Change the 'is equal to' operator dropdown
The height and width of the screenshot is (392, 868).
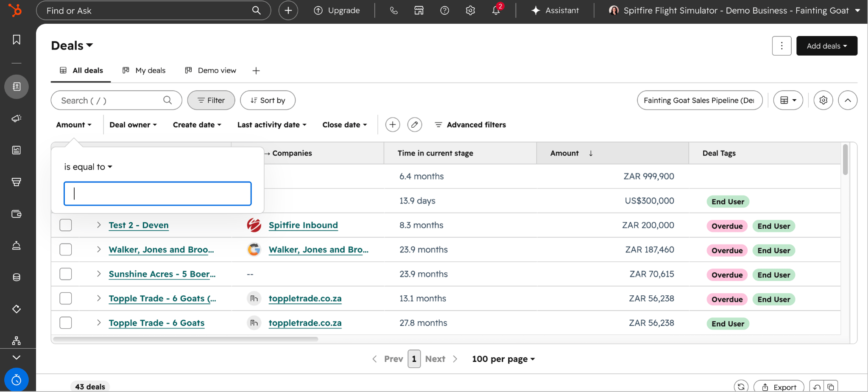pyautogui.click(x=88, y=167)
